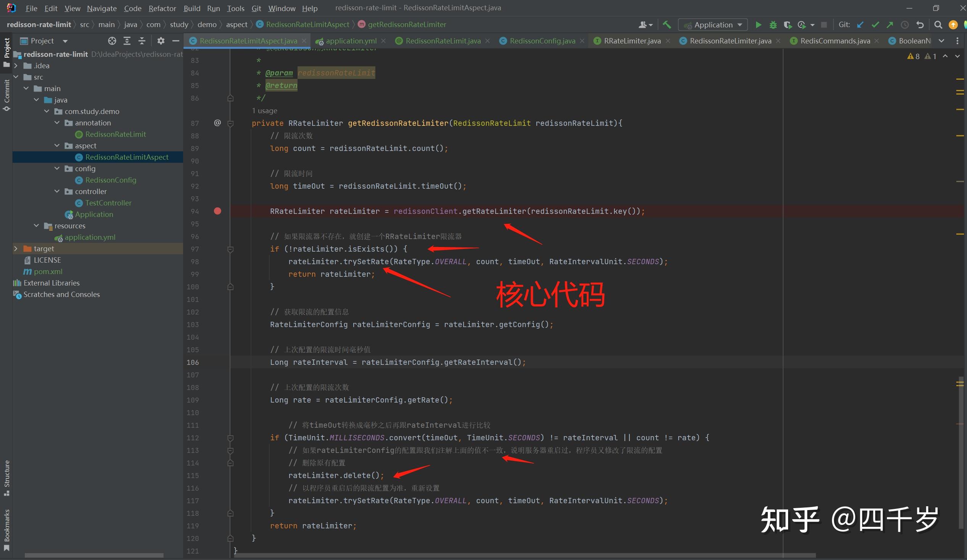Screen dimensions: 967x560
Task: Click the Git update project arrow
Action: coord(860,25)
